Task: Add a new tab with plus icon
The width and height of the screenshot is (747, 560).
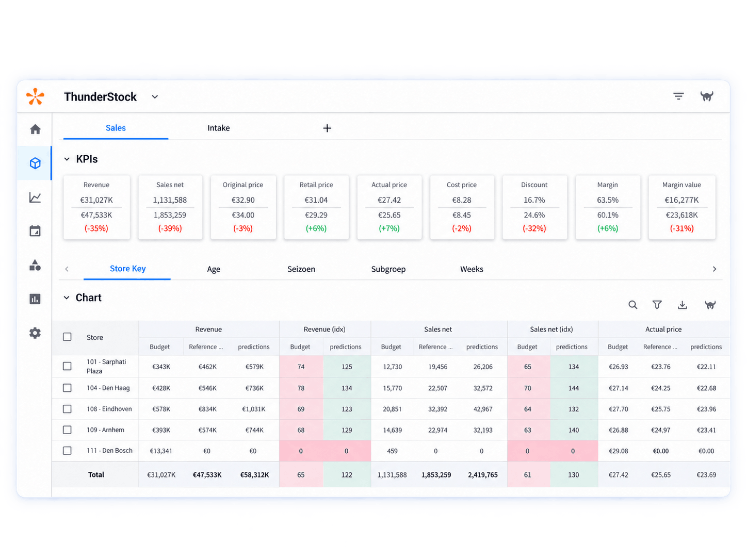Action: (x=327, y=128)
